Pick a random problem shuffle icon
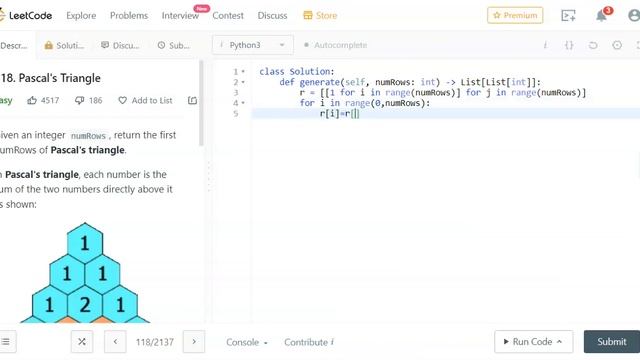This screenshot has width=640, height=360. (x=82, y=342)
